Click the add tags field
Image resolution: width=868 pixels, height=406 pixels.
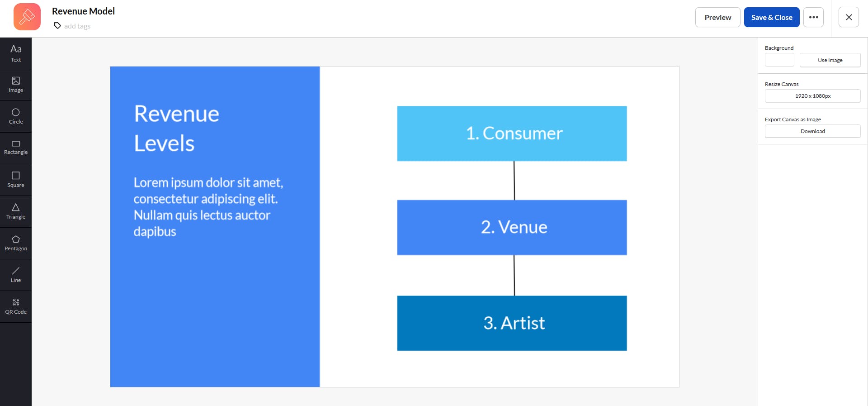click(x=77, y=26)
